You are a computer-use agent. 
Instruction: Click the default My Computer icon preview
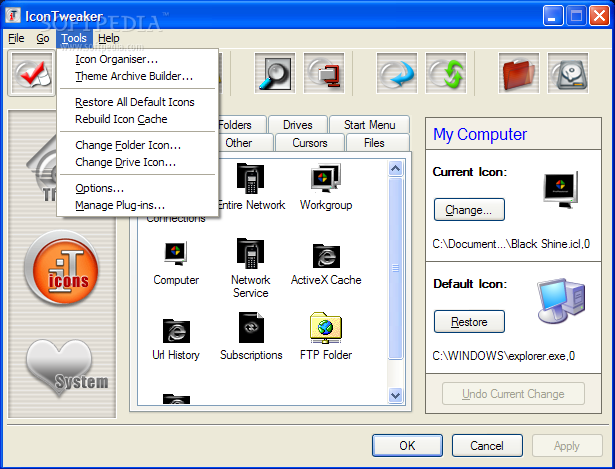click(561, 300)
